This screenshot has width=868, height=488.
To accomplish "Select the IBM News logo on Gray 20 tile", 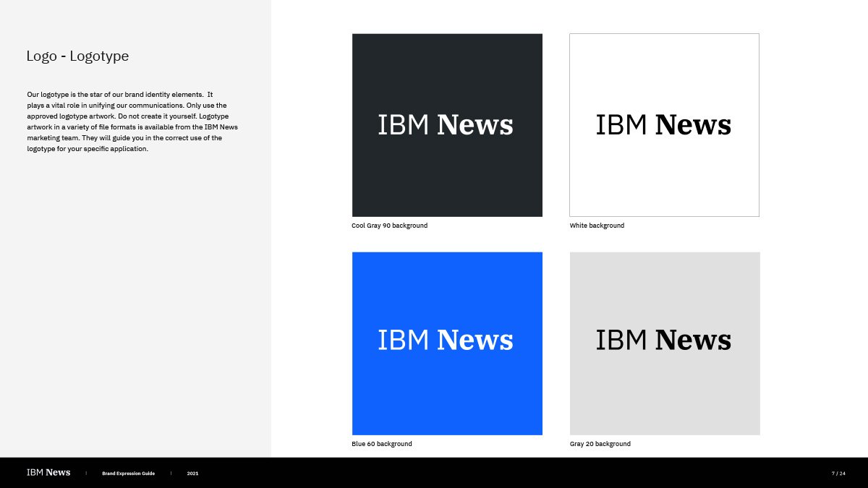I will coord(663,340).
